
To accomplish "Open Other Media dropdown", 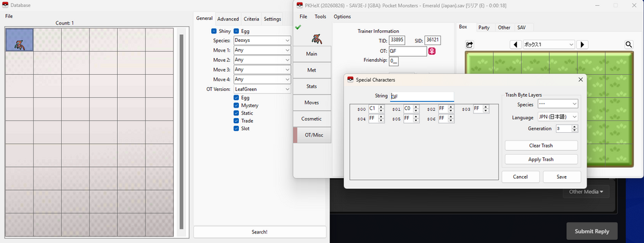I will point(586,191).
